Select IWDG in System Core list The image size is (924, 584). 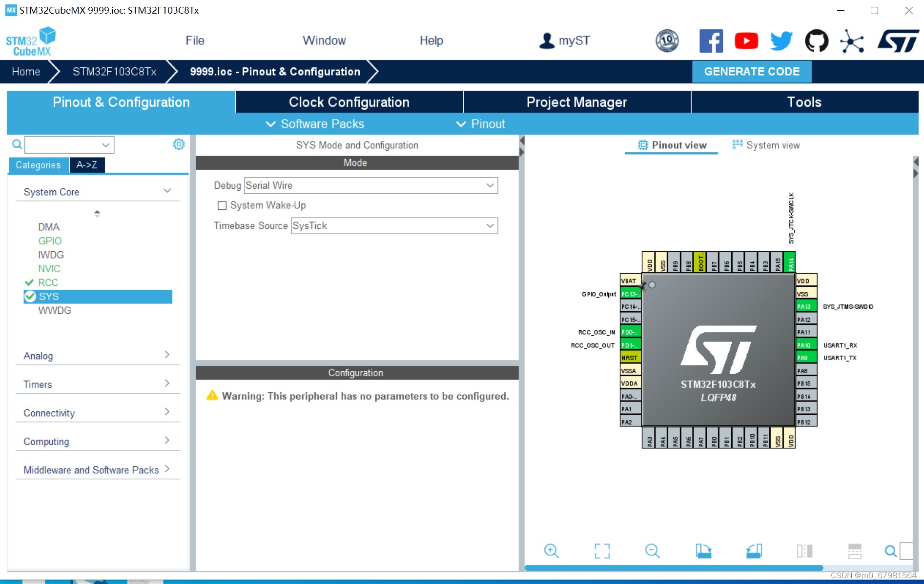pyautogui.click(x=51, y=255)
